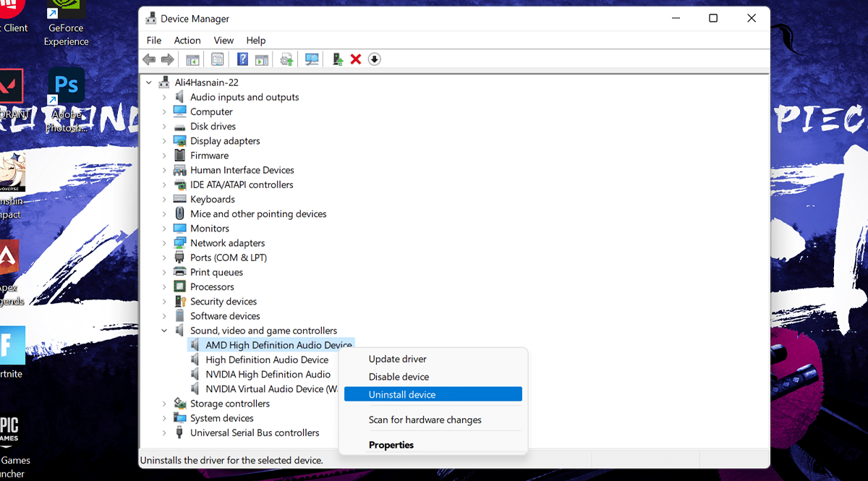Click the Disable device down-arrow icon

pos(374,59)
